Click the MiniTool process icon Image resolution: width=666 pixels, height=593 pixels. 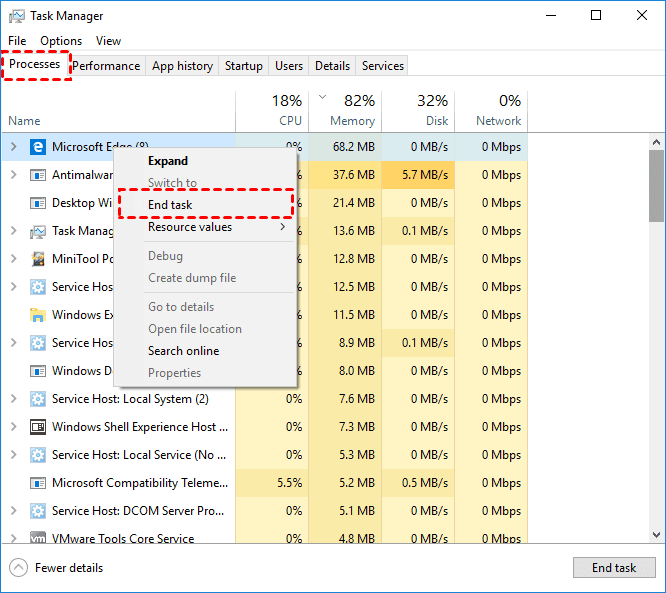38,259
